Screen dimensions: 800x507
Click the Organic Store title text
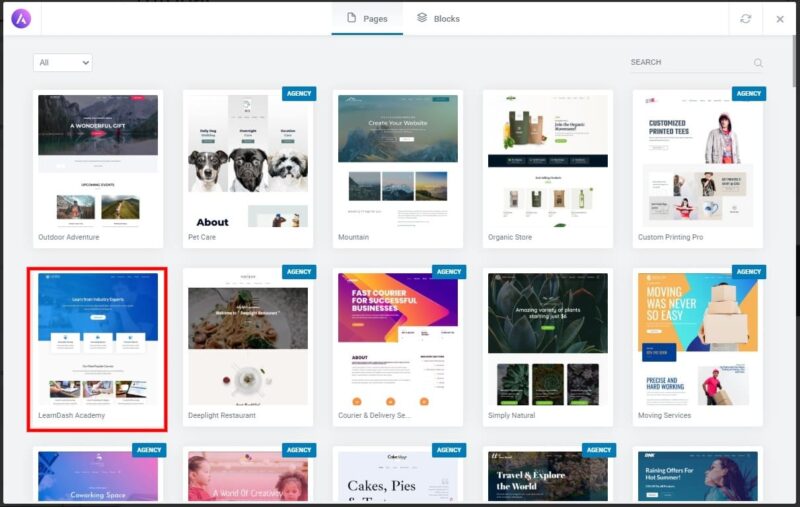[510, 237]
